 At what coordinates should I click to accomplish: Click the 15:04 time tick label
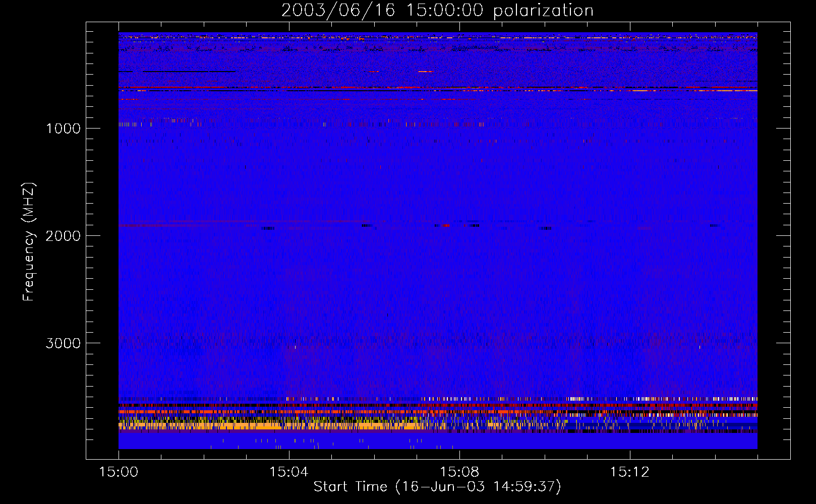288,472
